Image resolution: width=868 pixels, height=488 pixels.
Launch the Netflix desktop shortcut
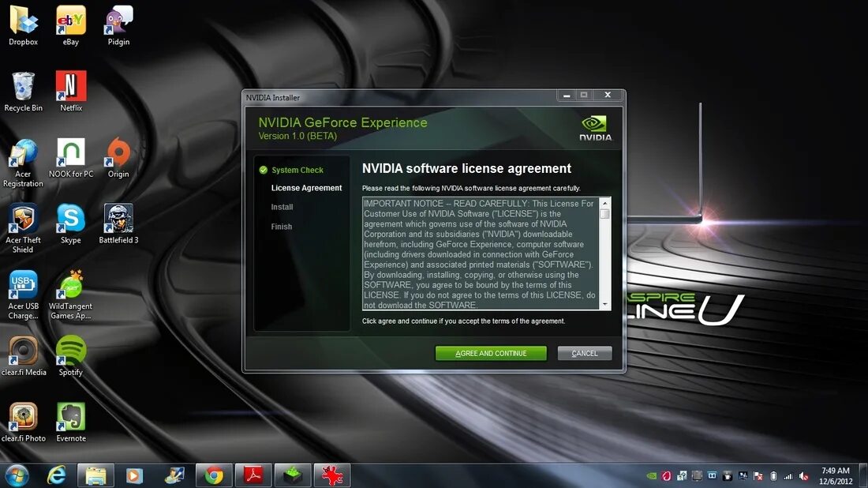tap(71, 92)
